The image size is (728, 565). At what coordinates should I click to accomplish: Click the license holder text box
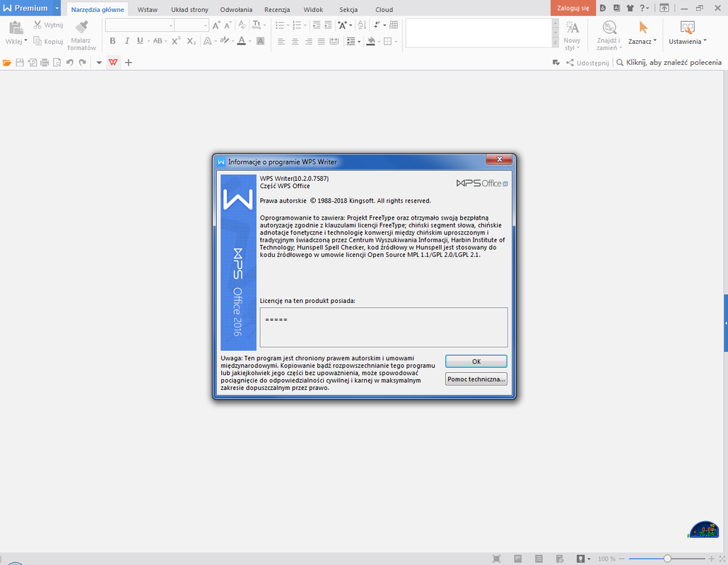tap(384, 327)
